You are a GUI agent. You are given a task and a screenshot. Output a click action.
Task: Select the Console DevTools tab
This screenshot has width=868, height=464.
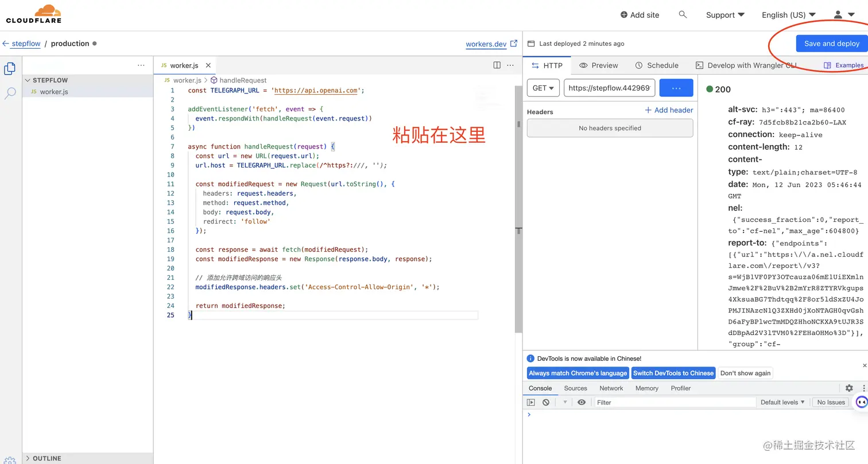coord(540,388)
